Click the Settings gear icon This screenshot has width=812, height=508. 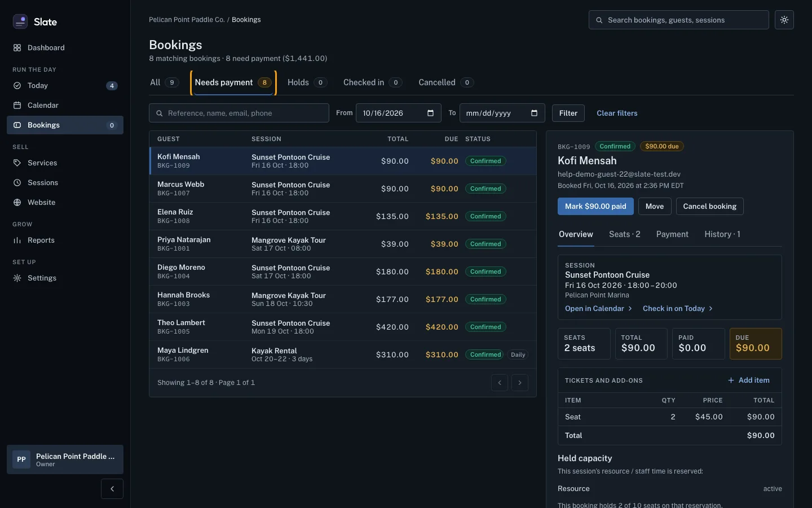[x=17, y=278]
